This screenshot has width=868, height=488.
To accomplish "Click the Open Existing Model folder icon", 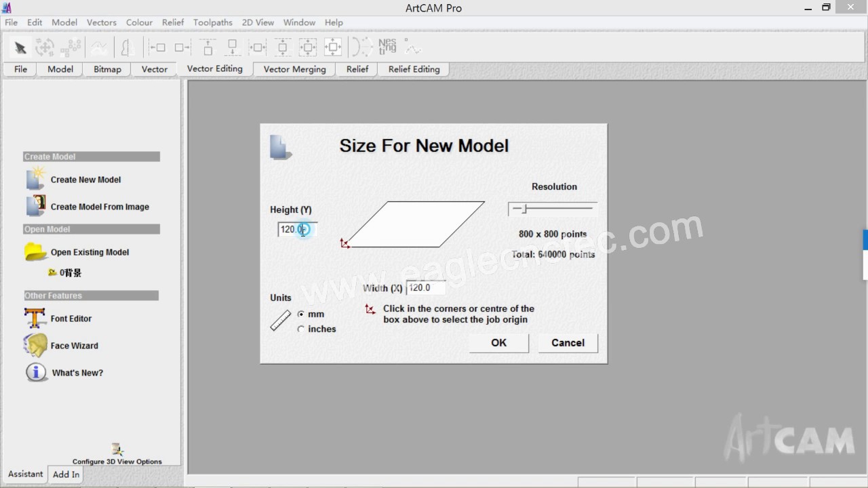I will click(35, 251).
